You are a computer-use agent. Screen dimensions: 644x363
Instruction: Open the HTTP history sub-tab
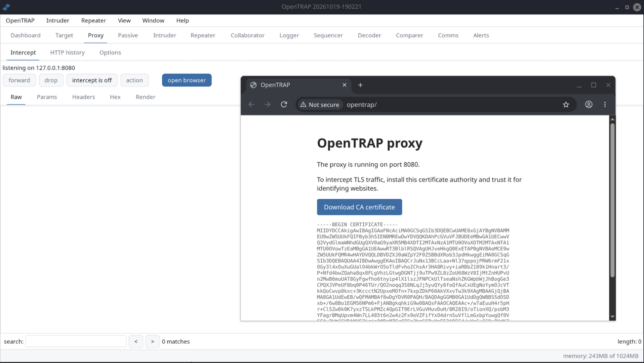[x=68, y=52]
